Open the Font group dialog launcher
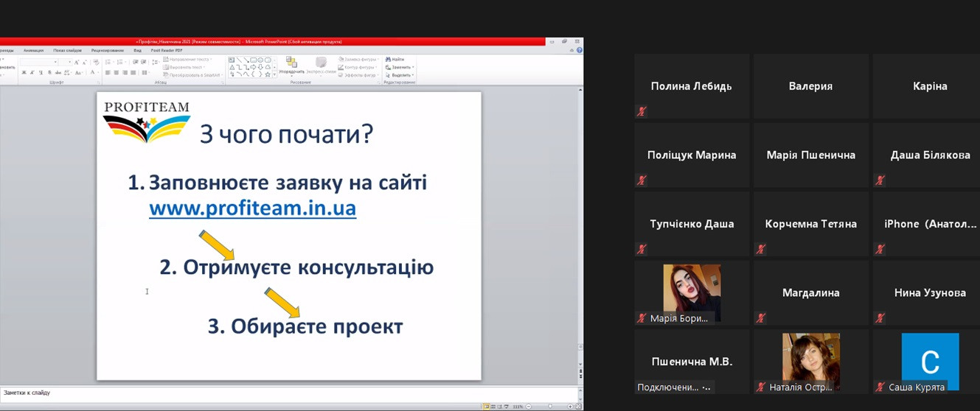 coord(98,82)
